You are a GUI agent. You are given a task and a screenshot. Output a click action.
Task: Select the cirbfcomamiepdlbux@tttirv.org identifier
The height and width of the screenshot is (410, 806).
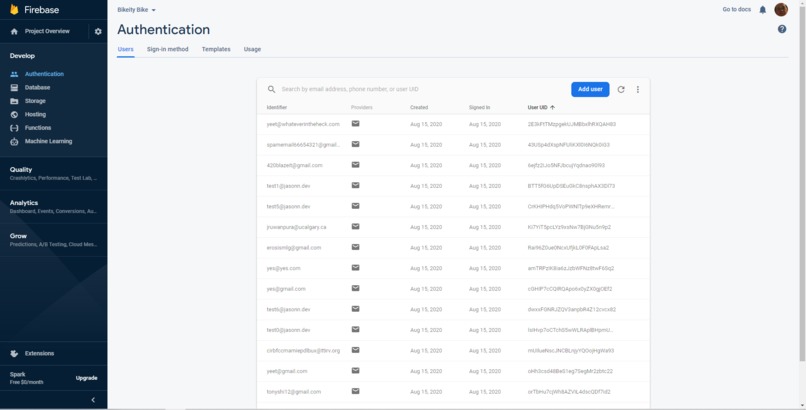[303, 350]
